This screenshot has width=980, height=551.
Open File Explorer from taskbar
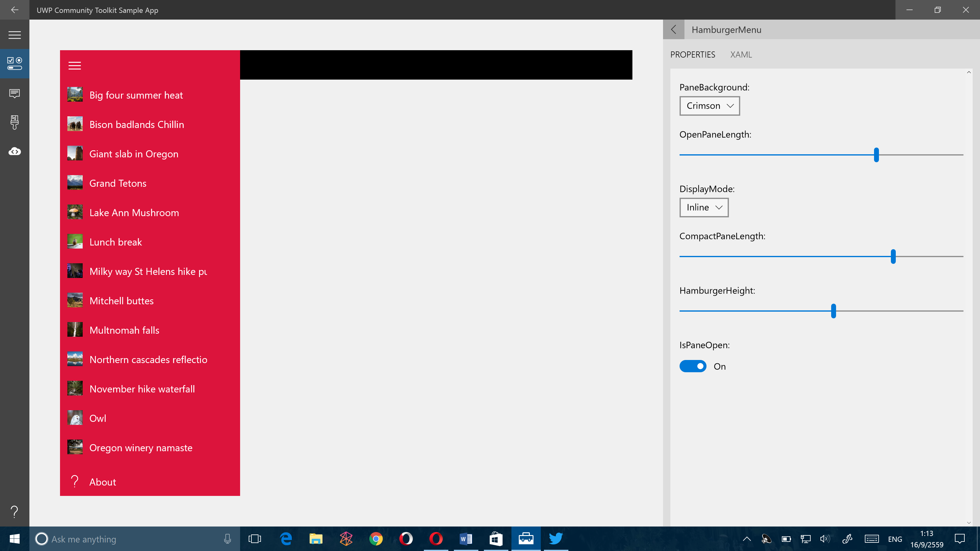(x=316, y=539)
